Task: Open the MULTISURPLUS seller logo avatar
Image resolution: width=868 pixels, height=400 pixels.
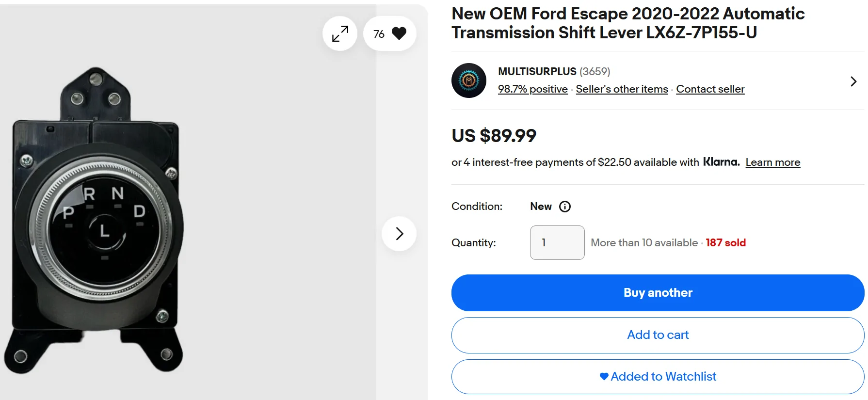Action: (469, 80)
